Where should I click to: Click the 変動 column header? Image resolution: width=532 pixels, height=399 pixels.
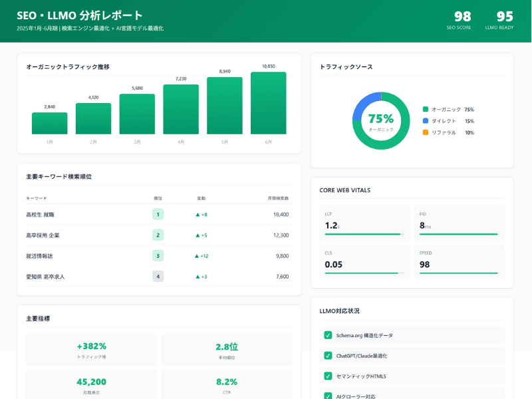201,198
